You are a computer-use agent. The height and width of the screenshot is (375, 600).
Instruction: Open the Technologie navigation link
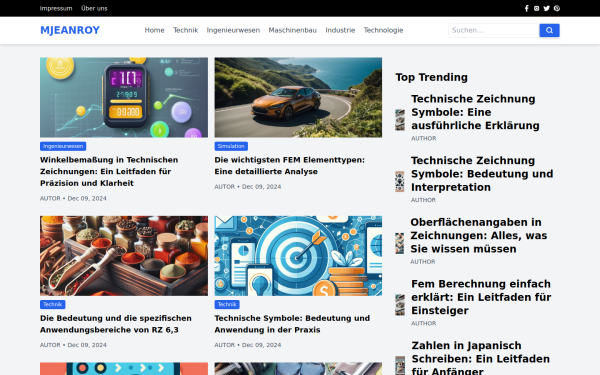383,30
